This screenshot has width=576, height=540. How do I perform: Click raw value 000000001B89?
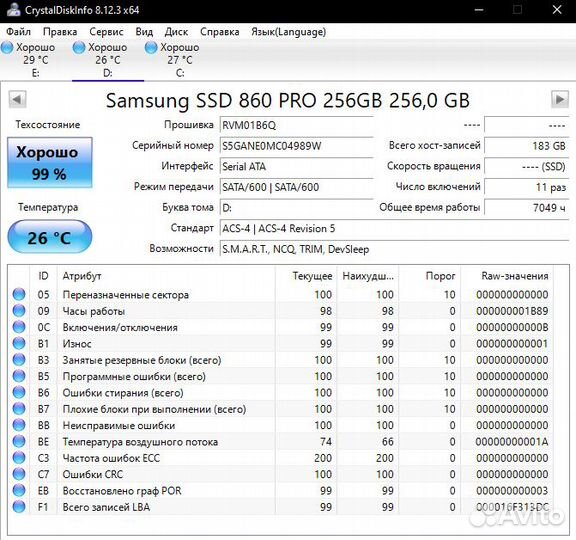512,311
